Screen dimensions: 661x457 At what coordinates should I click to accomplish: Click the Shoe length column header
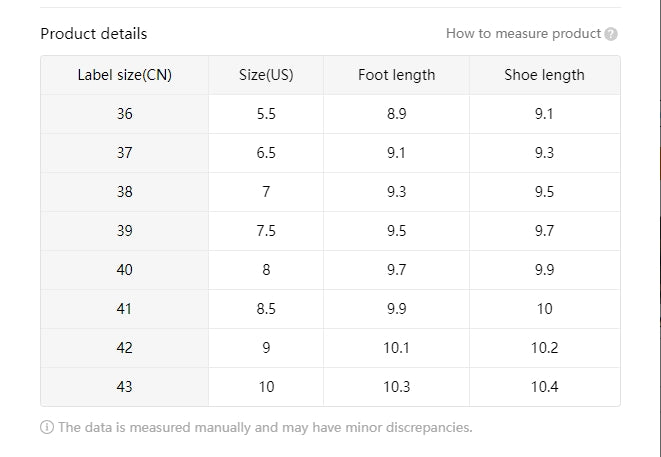coord(545,75)
